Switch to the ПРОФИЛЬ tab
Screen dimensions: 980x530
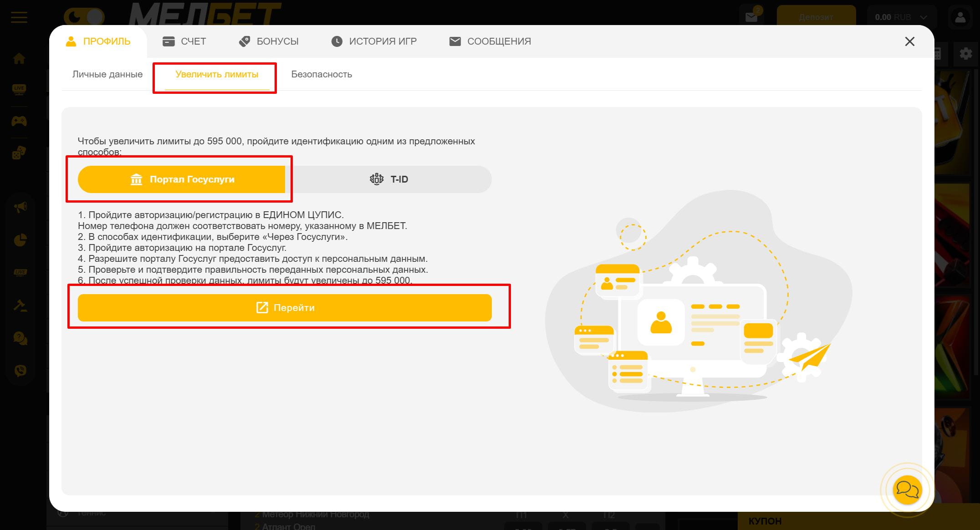click(98, 41)
